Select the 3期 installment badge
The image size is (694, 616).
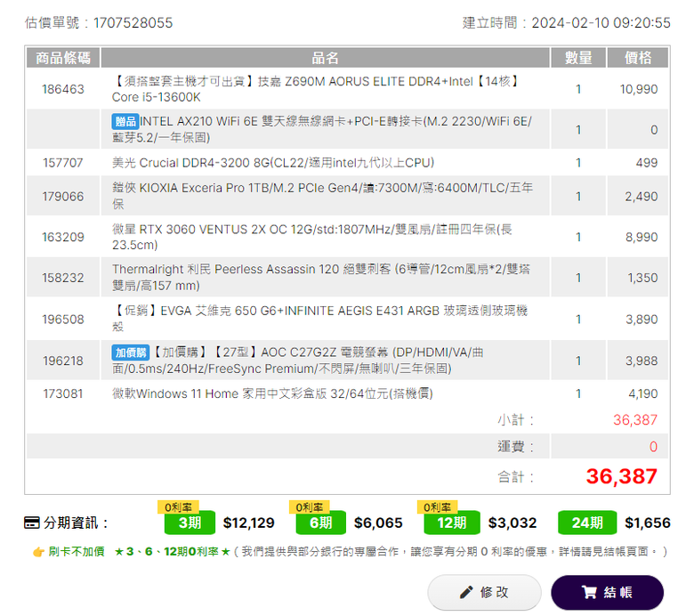[x=190, y=523]
